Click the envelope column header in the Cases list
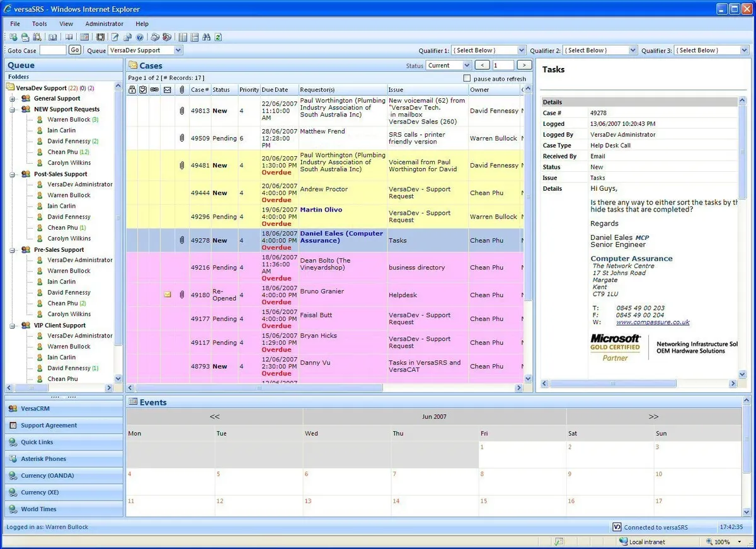 coord(166,89)
